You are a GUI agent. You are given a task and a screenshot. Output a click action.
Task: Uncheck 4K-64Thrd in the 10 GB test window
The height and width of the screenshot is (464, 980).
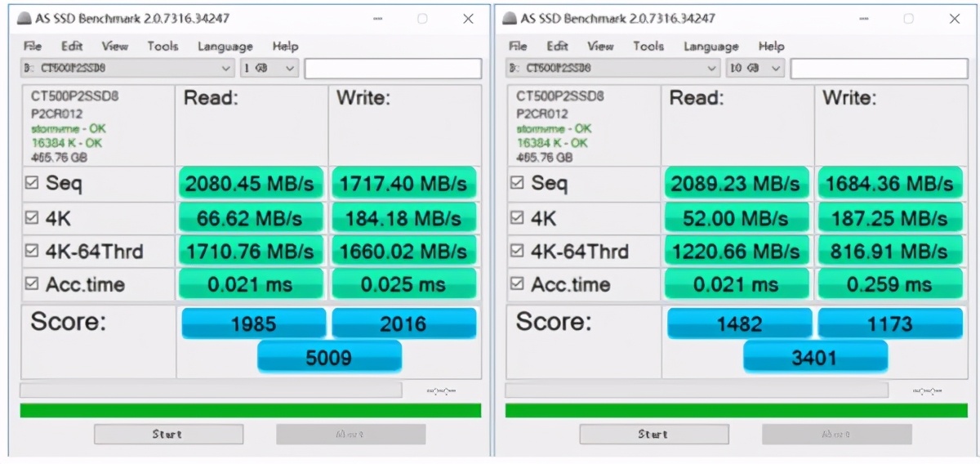pyautogui.click(x=518, y=251)
